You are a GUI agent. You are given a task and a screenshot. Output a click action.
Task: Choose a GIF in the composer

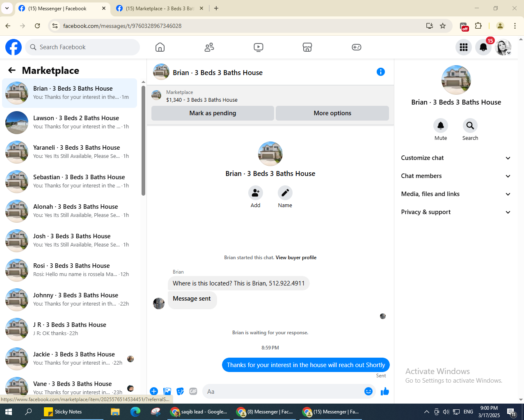click(193, 391)
